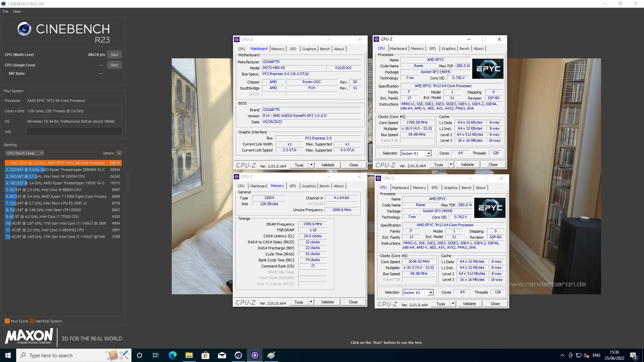The width and height of the screenshot is (644, 362).
Task: Open Mainboard tab in Socket #2 CPU-Z window
Action: [x=400, y=188]
